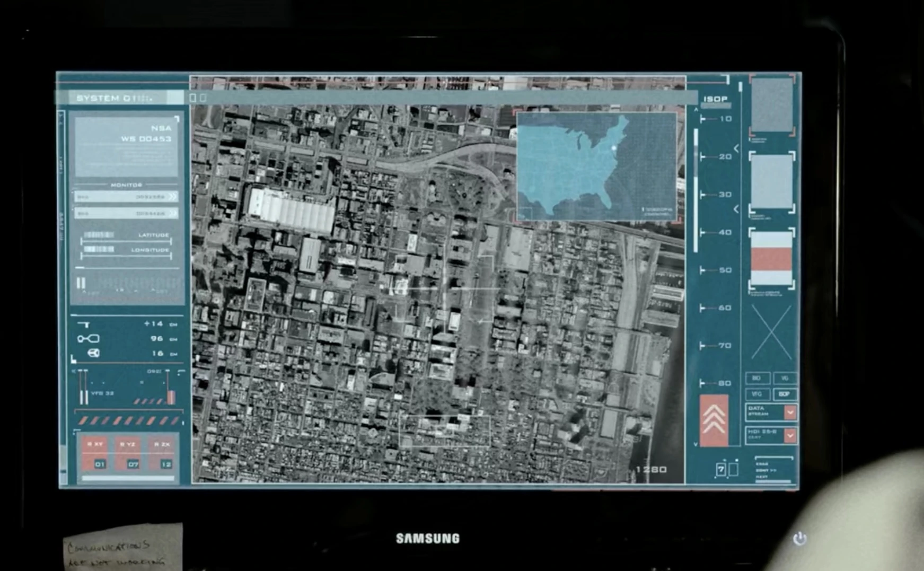Click the 07 value box under R YZ

point(133,464)
